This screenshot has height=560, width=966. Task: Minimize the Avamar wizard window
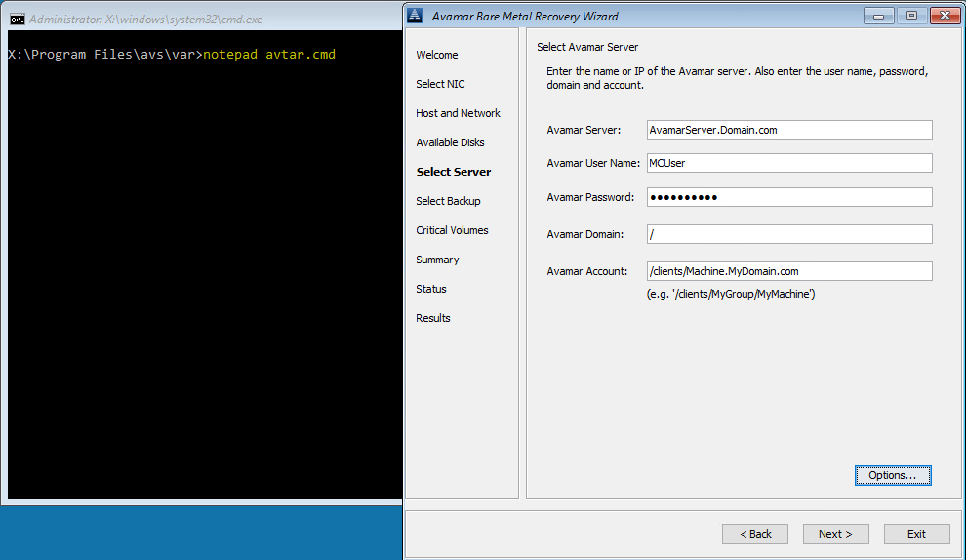tap(879, 16)
